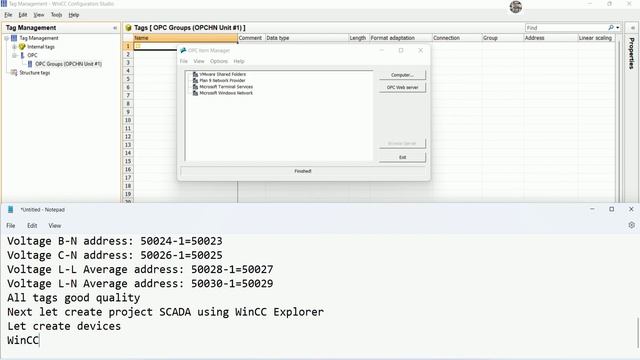Collapse the OPC tree node
Image resolution: width=640 pixels, height=360 pixels.
pos(14,55)
